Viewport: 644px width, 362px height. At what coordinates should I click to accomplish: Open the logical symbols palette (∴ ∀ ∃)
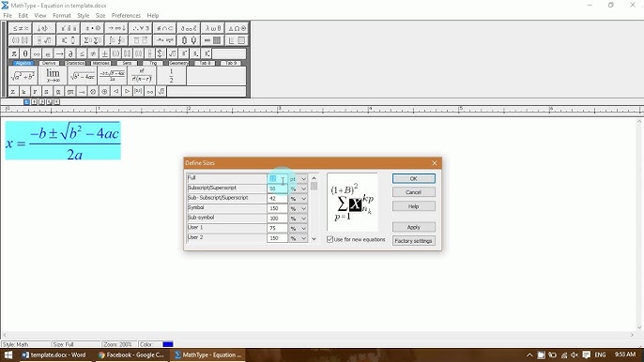click(x=141, y=28)
